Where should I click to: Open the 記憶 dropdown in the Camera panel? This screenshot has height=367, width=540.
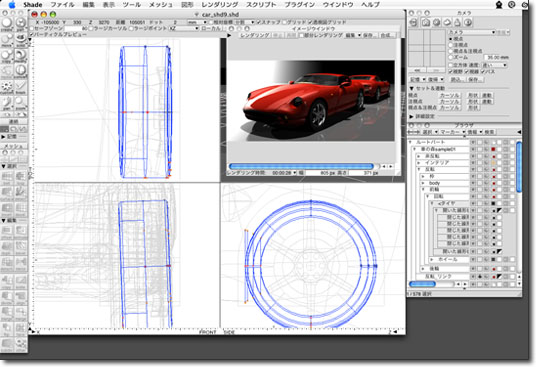pyautogui.click(x=417, y=79)
